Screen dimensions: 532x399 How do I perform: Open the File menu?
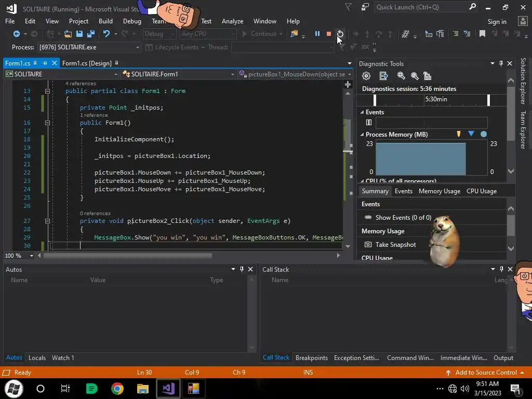[10, 21]
